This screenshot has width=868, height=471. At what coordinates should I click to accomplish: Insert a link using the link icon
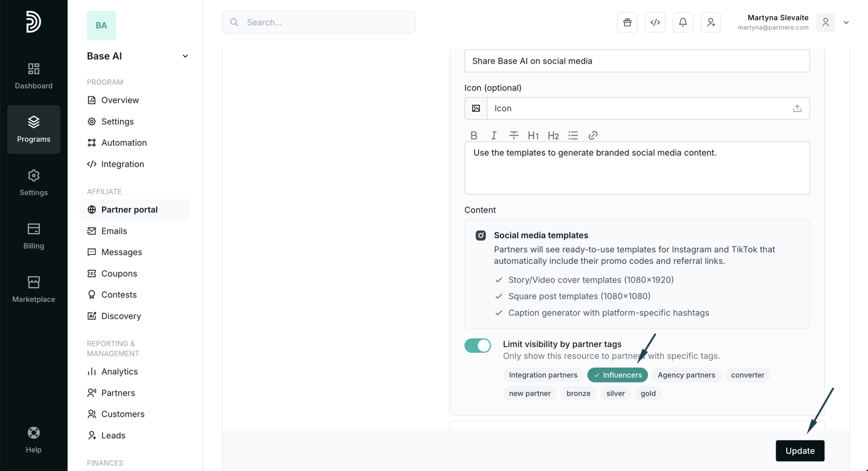click(593, 136)
